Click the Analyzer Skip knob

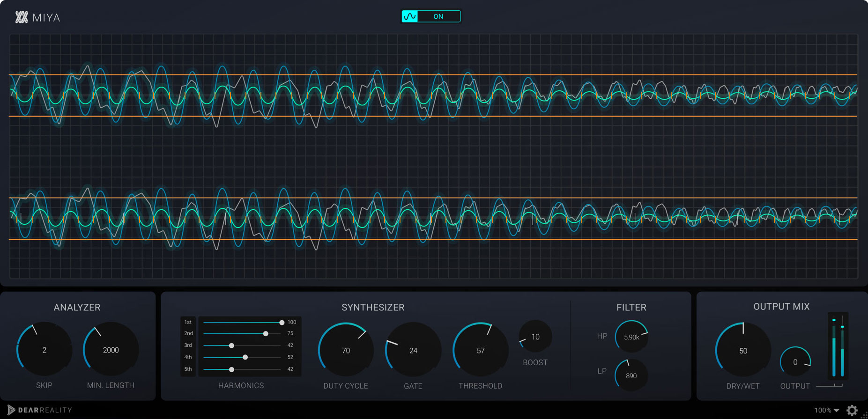45,350
